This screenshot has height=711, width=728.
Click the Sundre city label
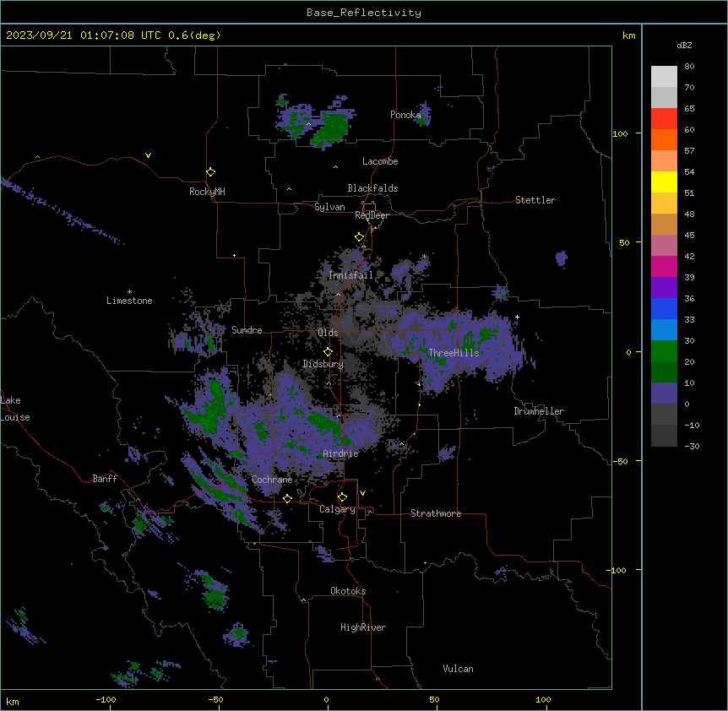point(247,330)
